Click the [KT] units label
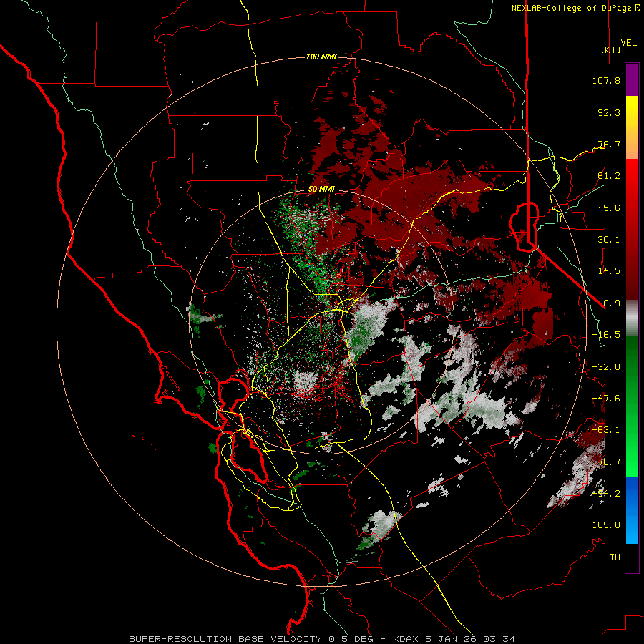This screenshot has height=644, width=644. (x=610, y=49)
